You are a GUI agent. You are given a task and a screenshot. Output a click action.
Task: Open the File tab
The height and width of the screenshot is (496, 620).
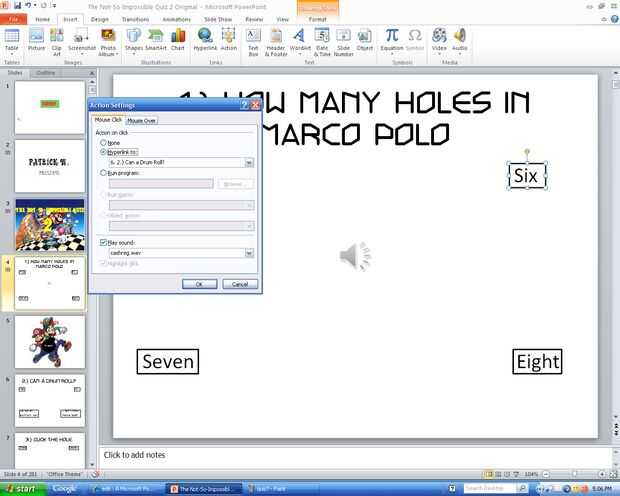(13, 19)
